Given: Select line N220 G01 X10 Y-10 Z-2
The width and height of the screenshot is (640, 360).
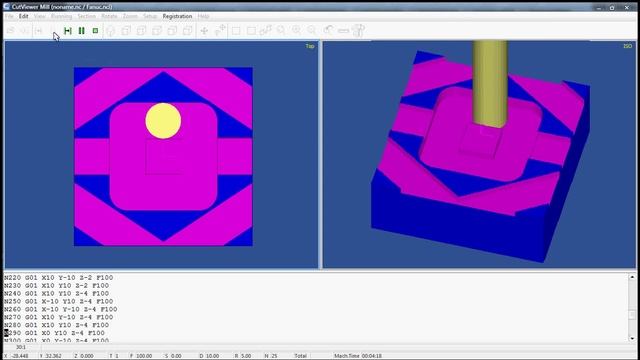Looking at the screenshot, I should [59, 278].
